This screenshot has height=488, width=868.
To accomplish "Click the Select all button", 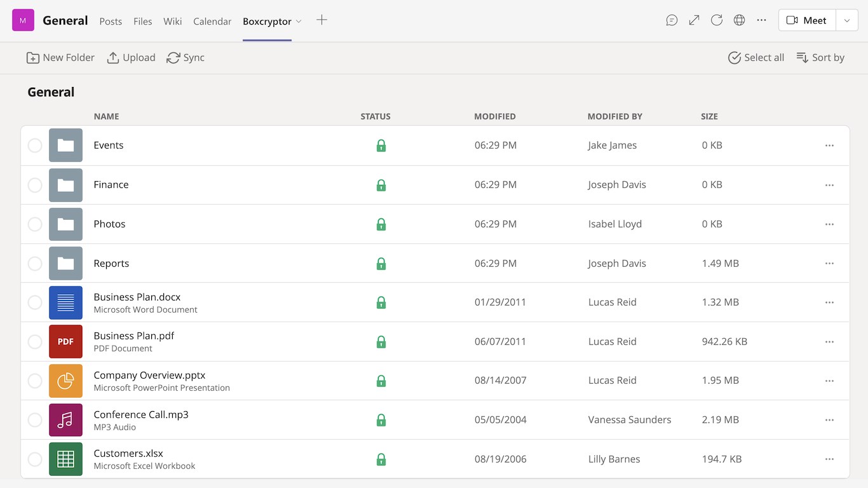I will click(x=756, y=58).
